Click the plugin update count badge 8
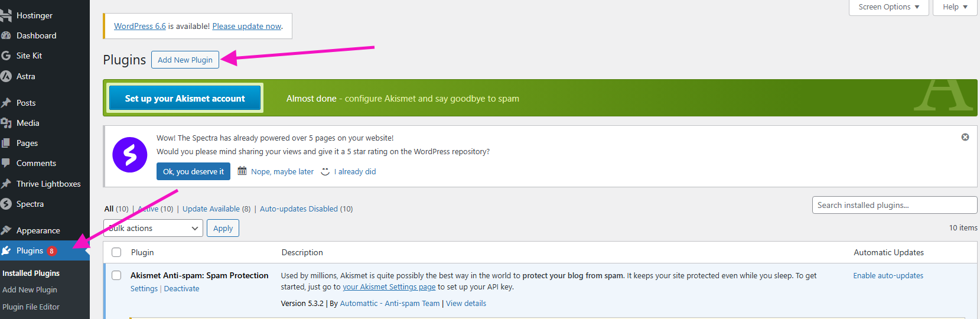 click(x=52, y=251)
